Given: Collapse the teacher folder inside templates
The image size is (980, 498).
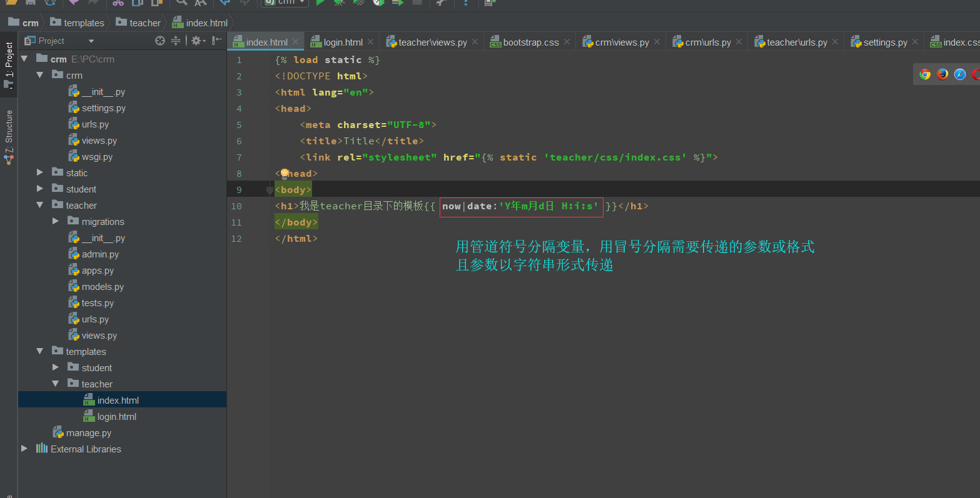Looking at the screenshot, I should pos(56,384).
